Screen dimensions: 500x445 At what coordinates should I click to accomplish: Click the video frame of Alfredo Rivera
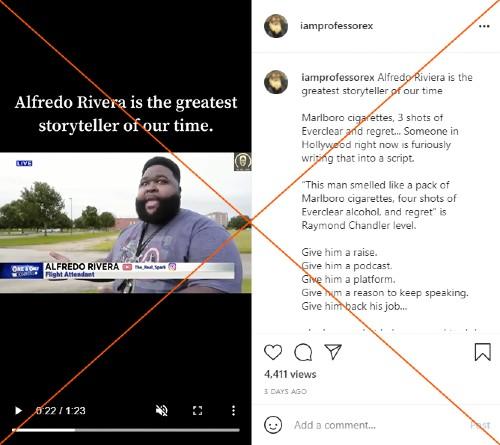tap(126, 223)
